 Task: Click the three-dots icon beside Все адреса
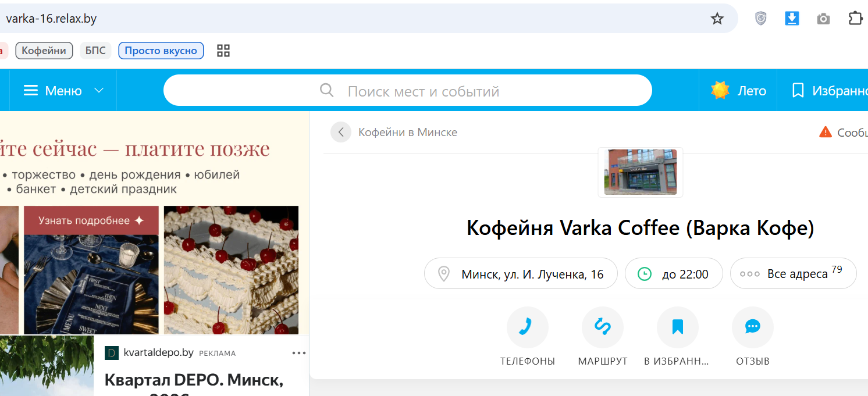click(750, 274)
